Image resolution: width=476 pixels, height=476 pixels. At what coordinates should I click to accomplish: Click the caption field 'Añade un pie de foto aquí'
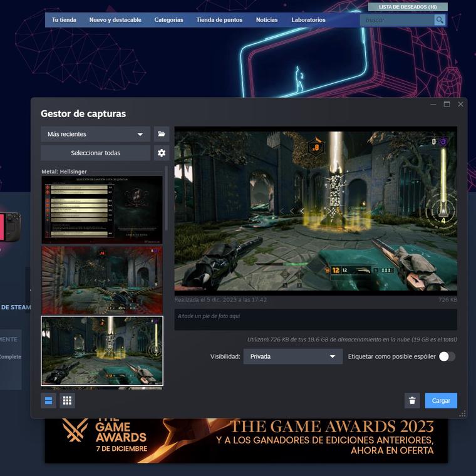(x=315, y=319)
